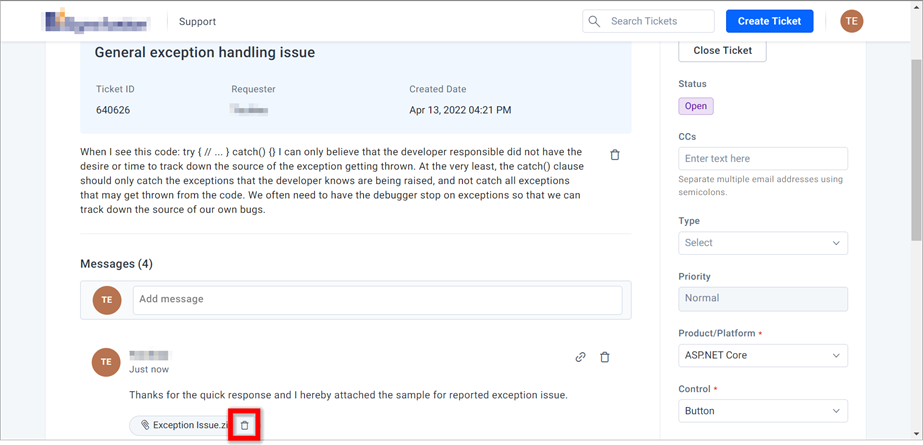Click the Create Ticket button
The image size is (923, 445).
coord(769,21)
